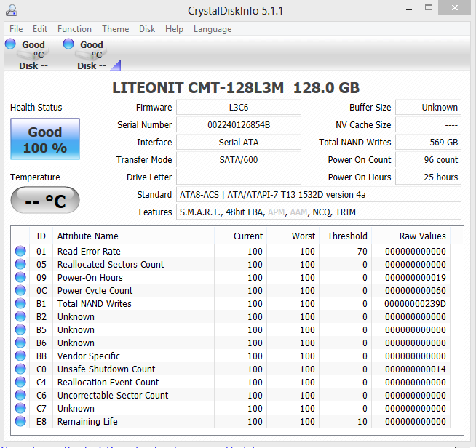Image resolution: width=476 pixels, height=448 pixels.
Task: Select the second disk's blue status orb
Action: pos(68,44)
